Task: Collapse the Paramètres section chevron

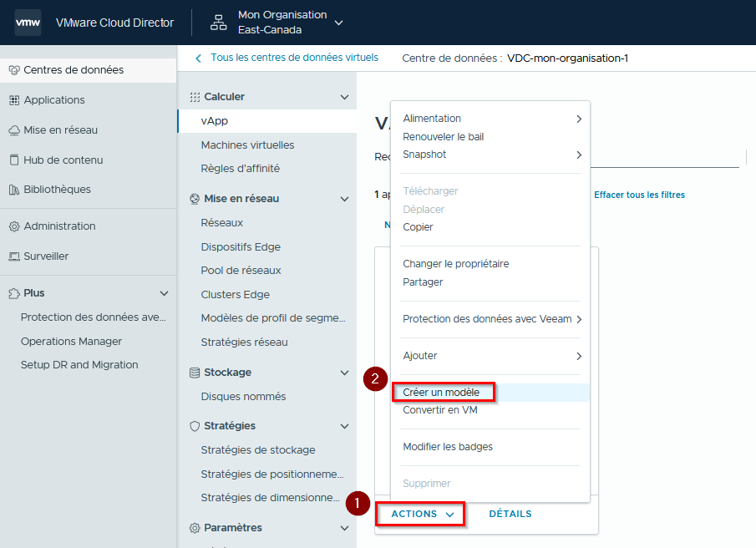Action: tap(345, 528)
